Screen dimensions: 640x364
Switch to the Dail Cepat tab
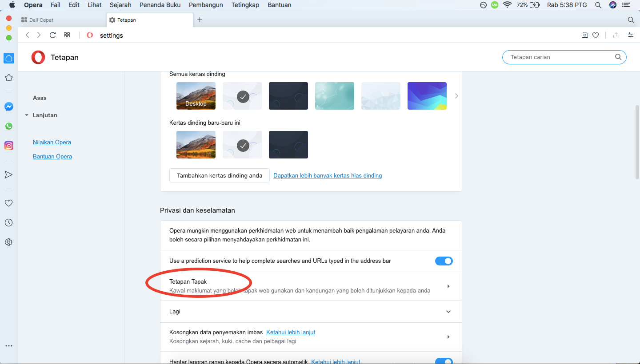coord(41,20)
